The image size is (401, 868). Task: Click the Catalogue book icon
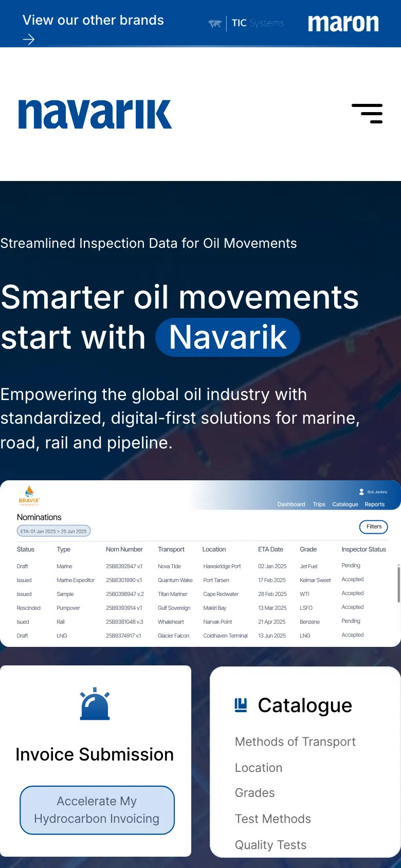coord(241,705)
